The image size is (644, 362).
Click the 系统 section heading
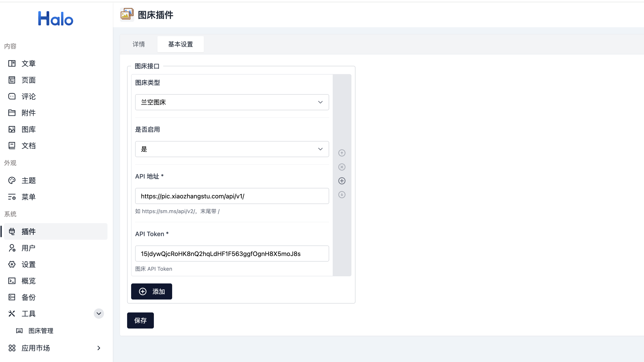tap(10, 214)
